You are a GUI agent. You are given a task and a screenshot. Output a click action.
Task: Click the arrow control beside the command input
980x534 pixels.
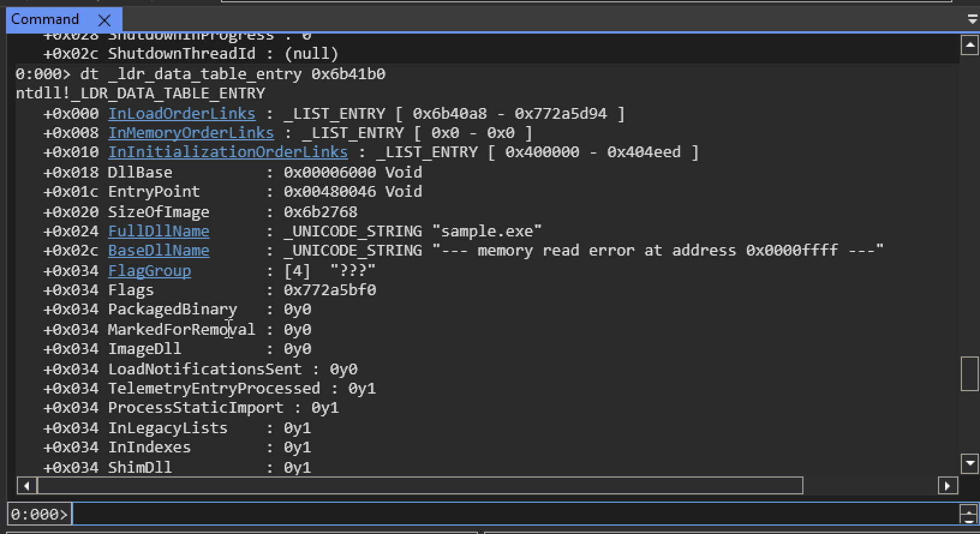969,514
